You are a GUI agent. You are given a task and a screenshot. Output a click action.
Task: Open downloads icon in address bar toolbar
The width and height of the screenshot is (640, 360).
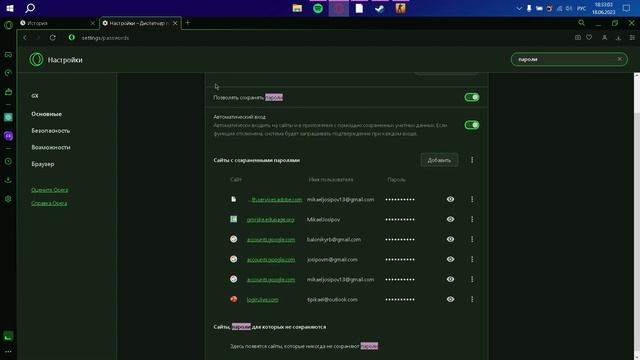point(618,38)
